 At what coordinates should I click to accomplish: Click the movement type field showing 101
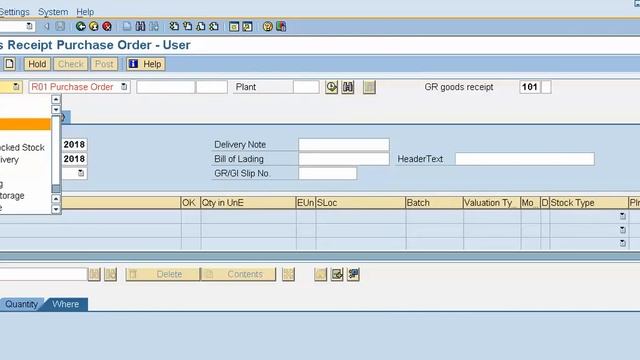pos(530,87)
